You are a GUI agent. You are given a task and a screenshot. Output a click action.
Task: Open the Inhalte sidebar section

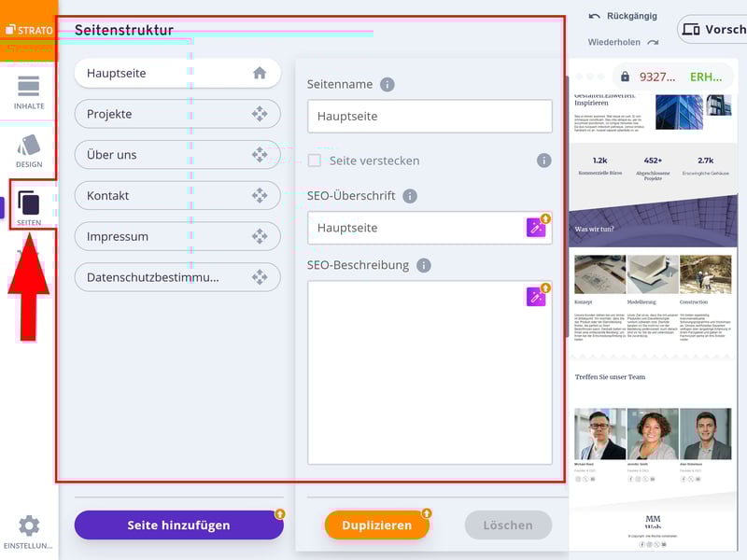point(29,92)
